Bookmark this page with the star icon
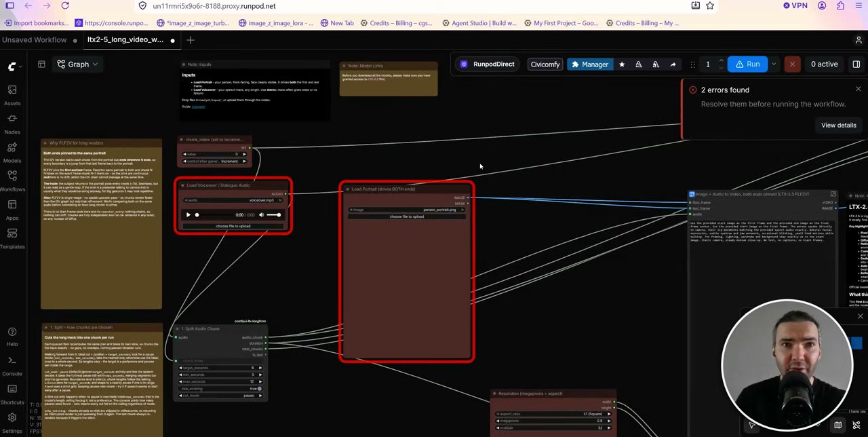Image resolution: width=868 pixels, height=437 pixels. pyautogui.click(x=710, y=5)
